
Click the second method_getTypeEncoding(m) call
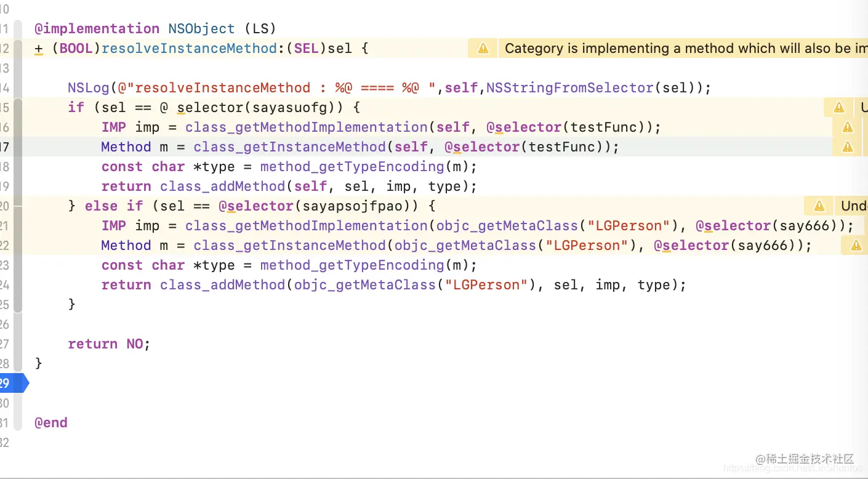click(x=365, y=265)
